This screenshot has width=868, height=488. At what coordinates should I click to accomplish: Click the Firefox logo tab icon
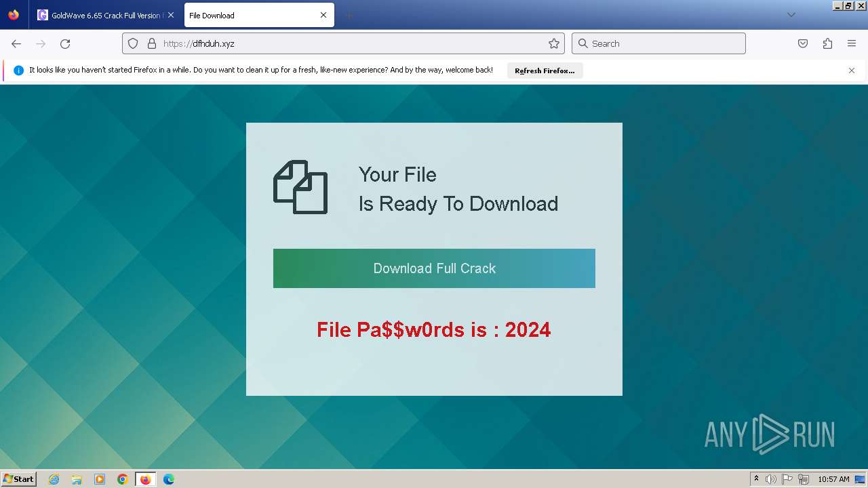tap(14, 15)
